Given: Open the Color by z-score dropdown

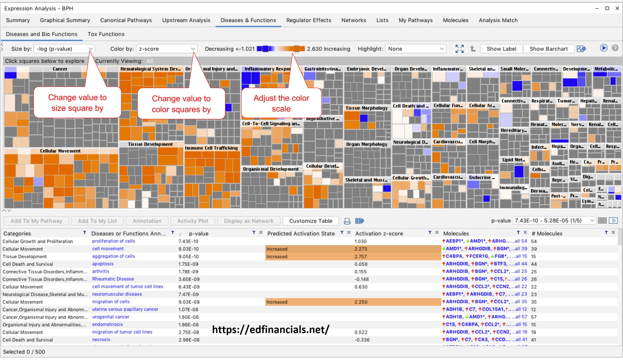Looking at the screenshot, I should 167,49.
